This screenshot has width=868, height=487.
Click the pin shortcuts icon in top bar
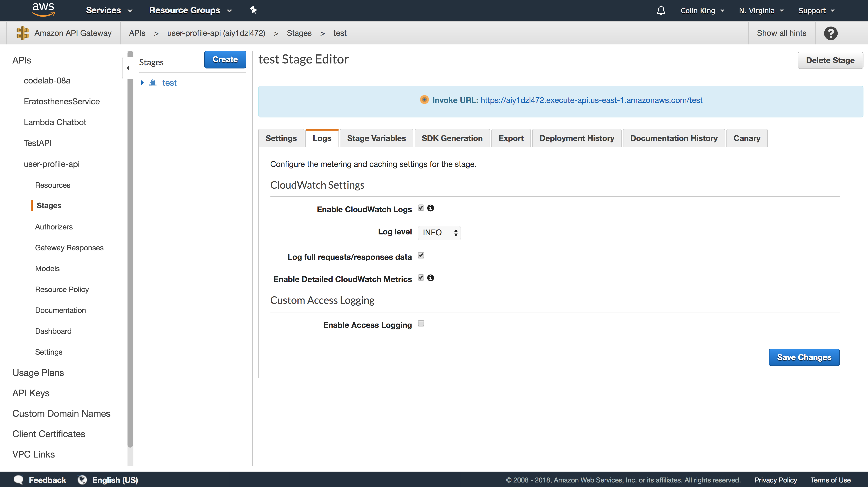pyautogui.click(x=253, y=10)
